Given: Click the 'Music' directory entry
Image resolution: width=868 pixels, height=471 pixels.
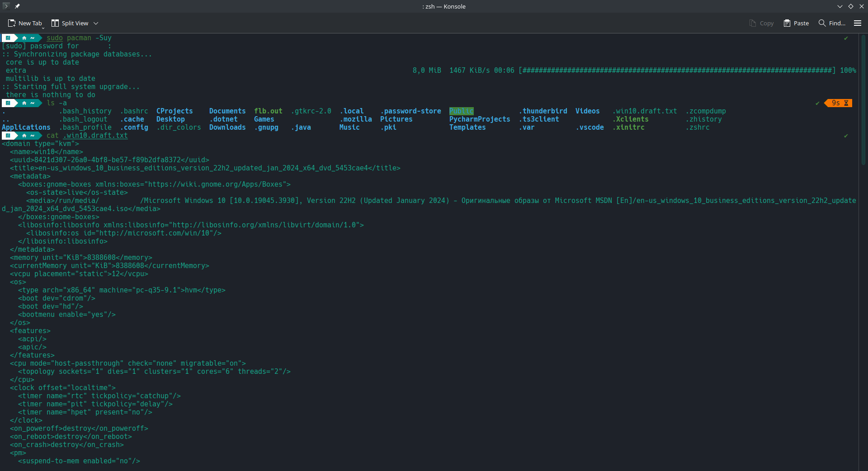Looking at the screenshot, I should pos(349,127).
